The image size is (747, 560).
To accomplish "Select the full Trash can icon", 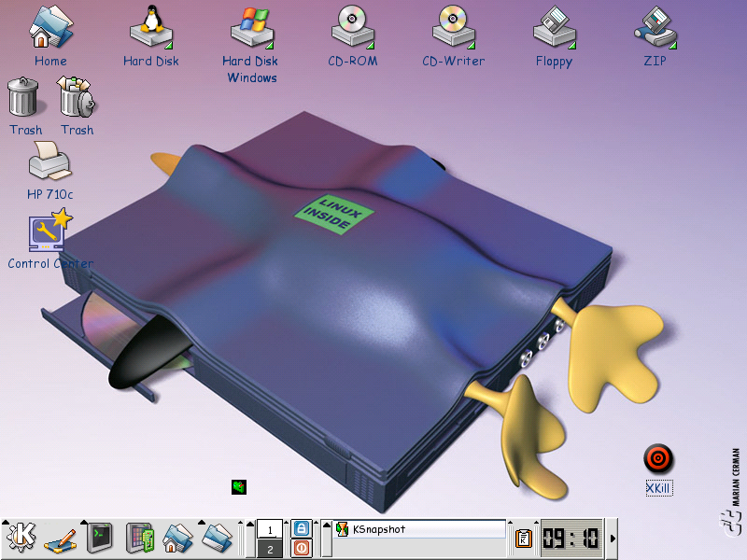I will 77,97.
